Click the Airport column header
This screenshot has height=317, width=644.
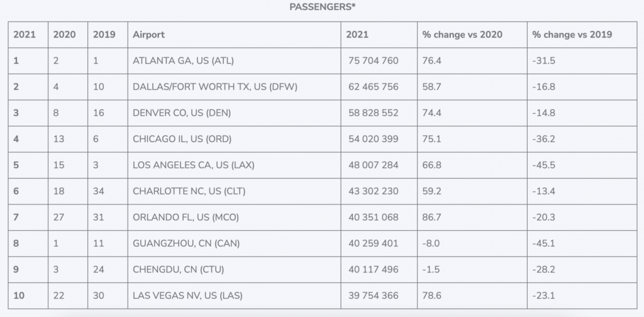[148, 35]
